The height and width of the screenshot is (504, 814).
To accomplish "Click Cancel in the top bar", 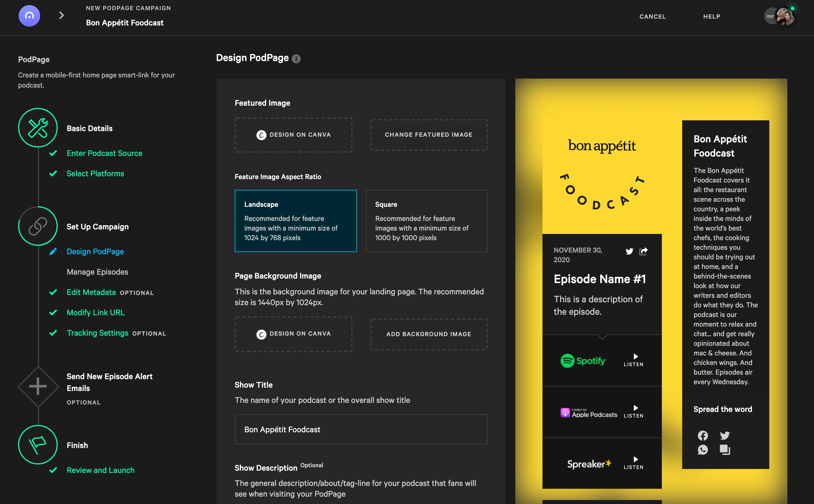I will (653, 16).
